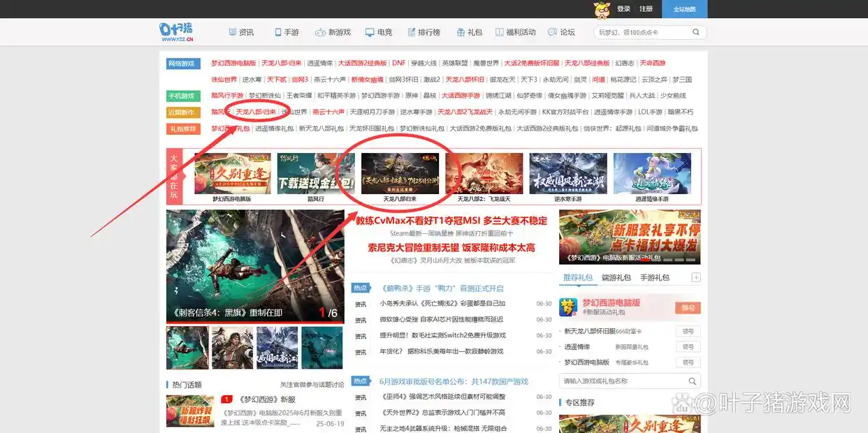868x433 pixels.
Task: Click the 梦幻西游电脑版 game icon in 礼包 list
Action: 569,307
